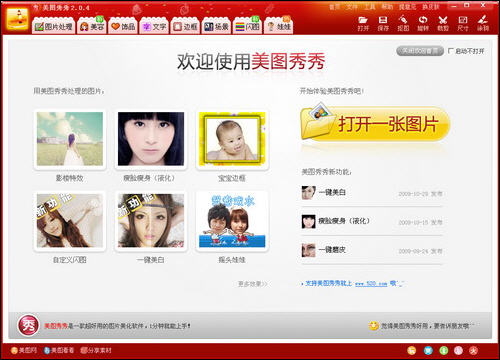Viewport: 500px width, 360px height.
Task: Select the 宝宝边框 baby thumbnail
Action: click(x=232, y=139)
